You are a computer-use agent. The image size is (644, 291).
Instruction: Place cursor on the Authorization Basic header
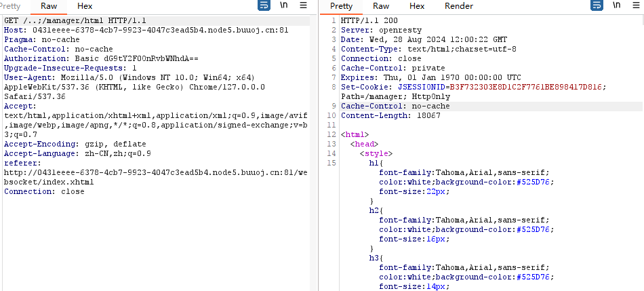pos(101,59)
